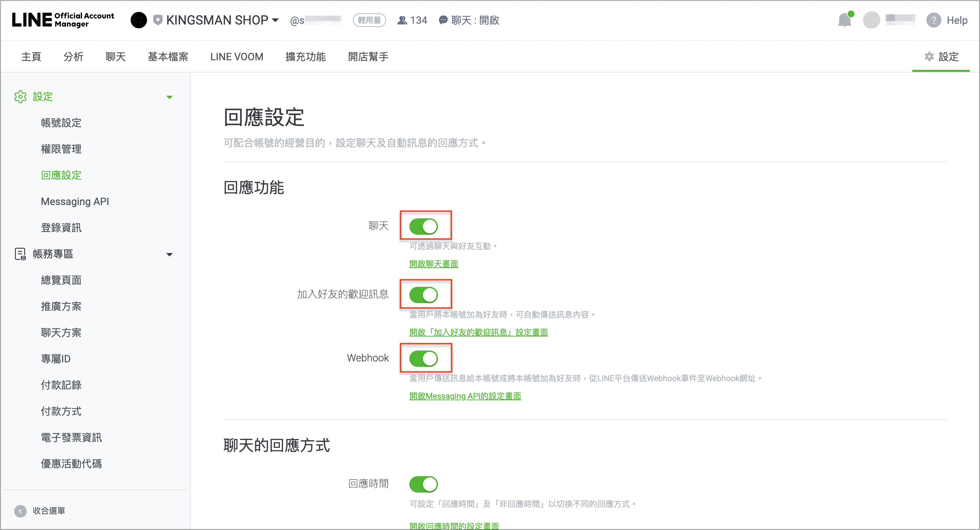Switch to the 分析 tab
The width and height of the screenshot is (980, 530).
[x=73, y=56]
